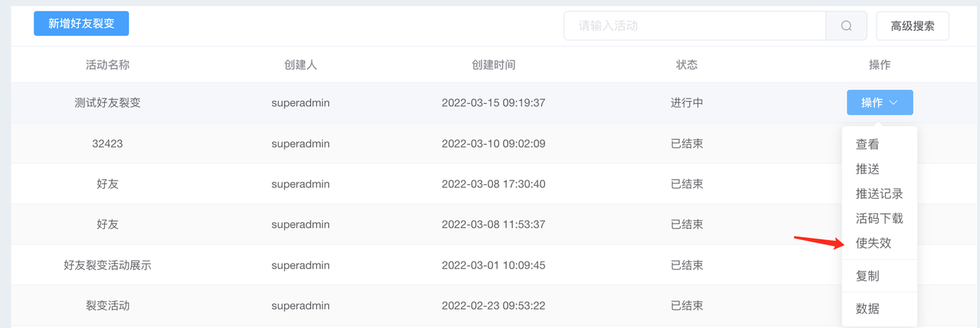Screen dimensions: 980x328
Task: Click the 状态 column header
Action: pos(687,65)
